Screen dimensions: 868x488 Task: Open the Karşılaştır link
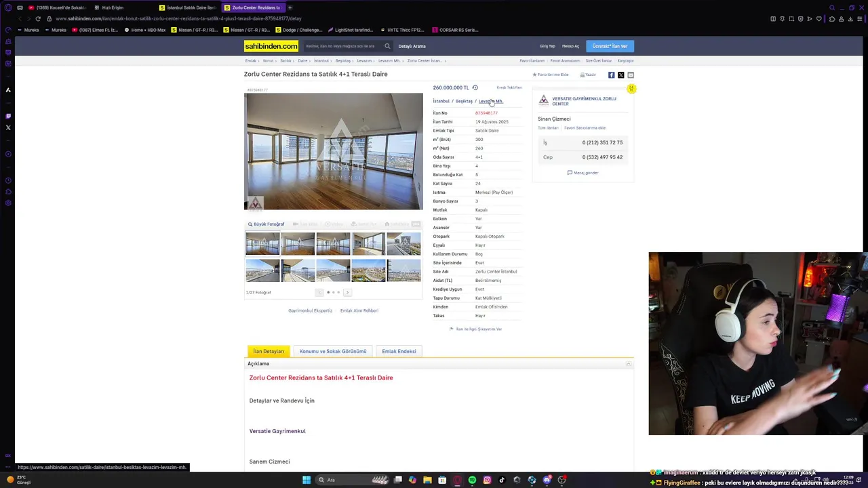tap(625, 61)
